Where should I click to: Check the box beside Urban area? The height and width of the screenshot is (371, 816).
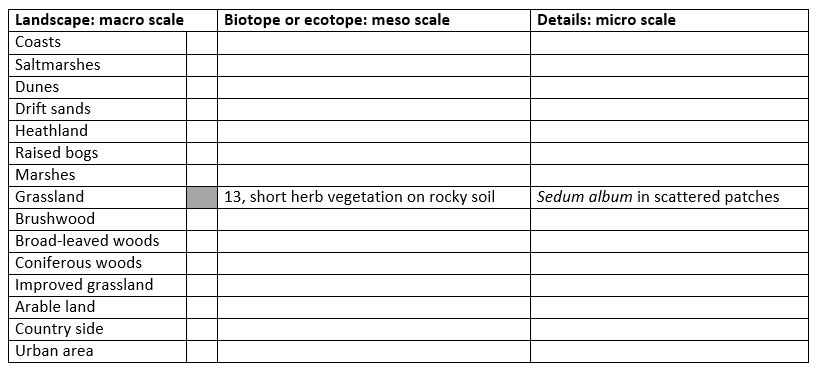click(x=202, y=351)
